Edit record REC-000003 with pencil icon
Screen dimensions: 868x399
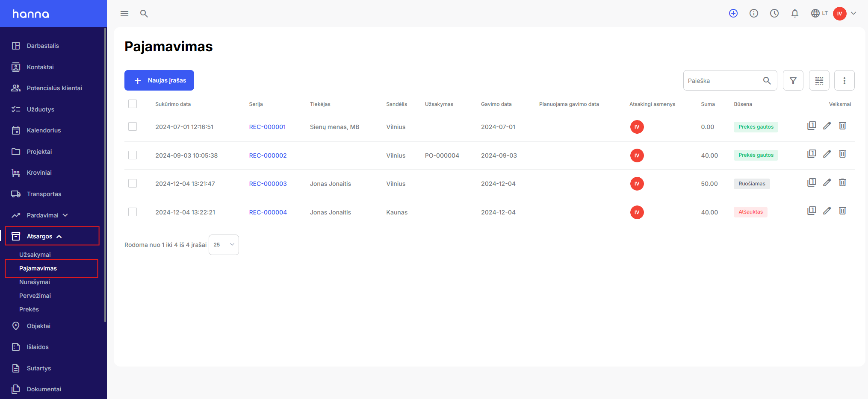click(827, 182)
